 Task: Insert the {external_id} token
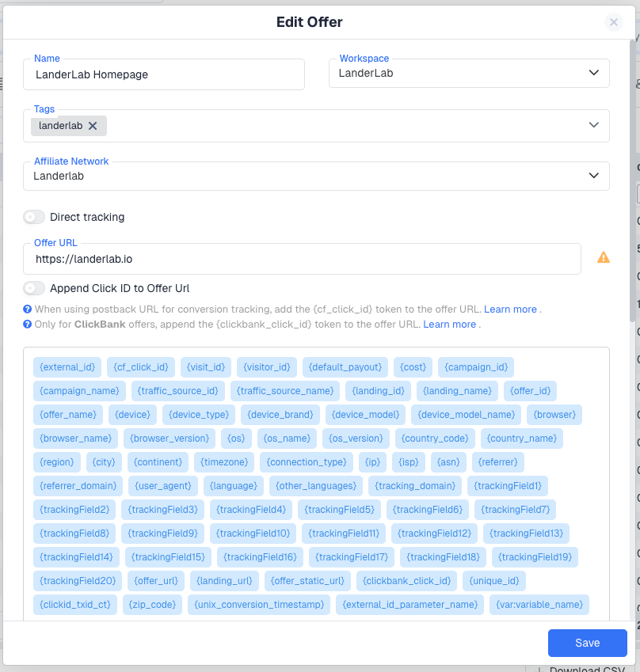67,367
